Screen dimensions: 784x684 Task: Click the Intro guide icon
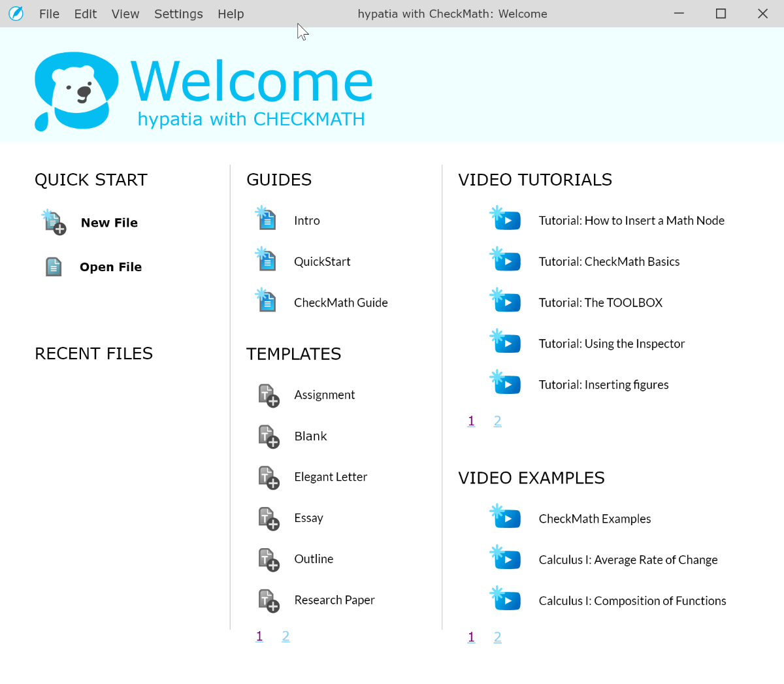tap(266, 218)
